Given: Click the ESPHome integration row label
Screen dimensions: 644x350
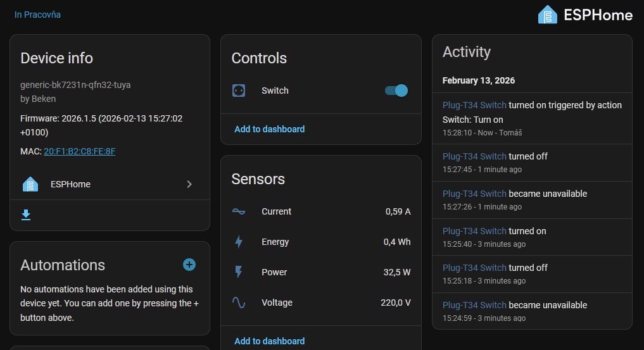Looking at the screenshot, I should [x=71, y=184].
